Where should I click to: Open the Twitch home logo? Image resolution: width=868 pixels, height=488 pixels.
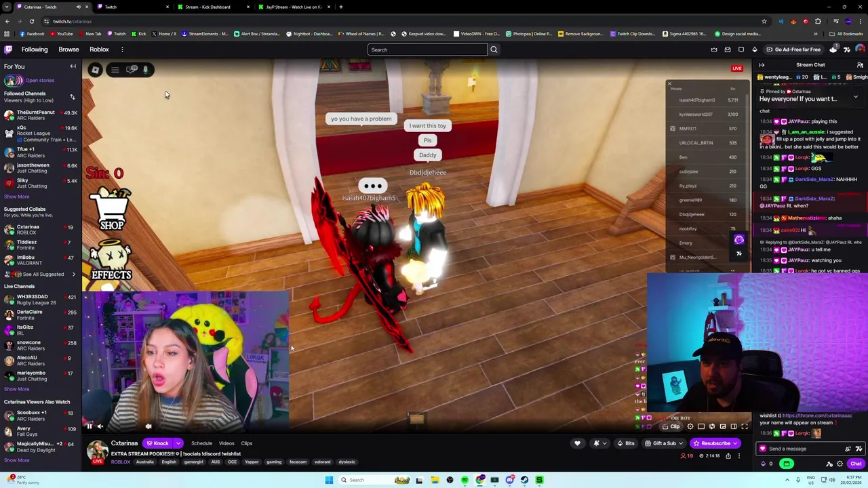click(8, 49)
